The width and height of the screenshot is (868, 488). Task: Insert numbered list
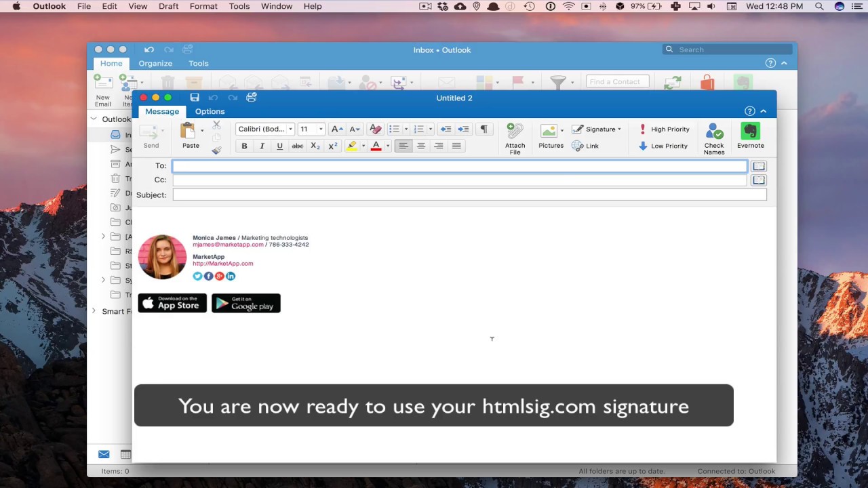[418, 129]
